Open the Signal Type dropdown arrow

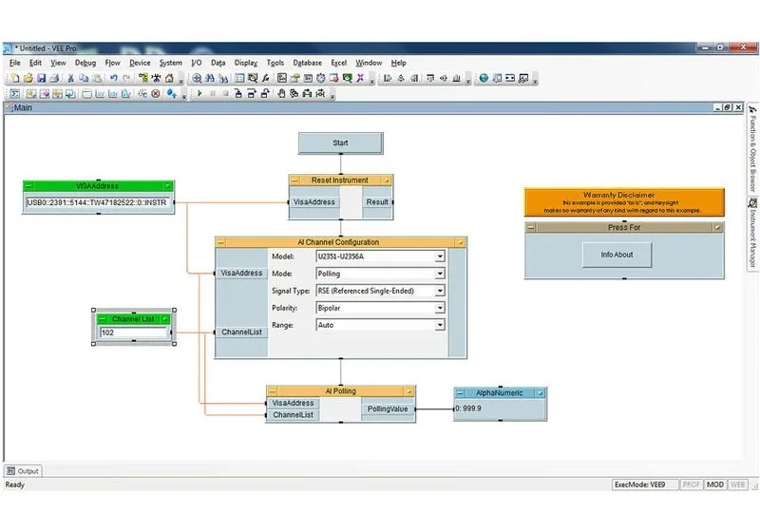[439, 291]
